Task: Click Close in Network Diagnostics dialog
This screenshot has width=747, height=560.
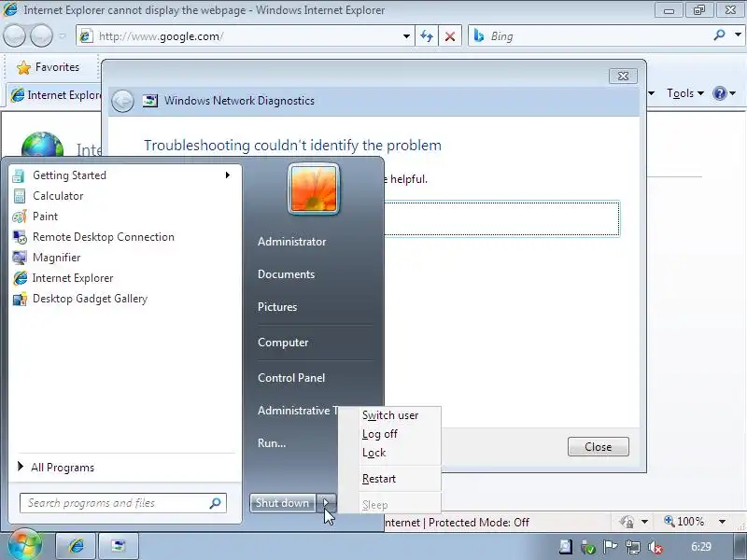Action: click(x=598, y=447)
